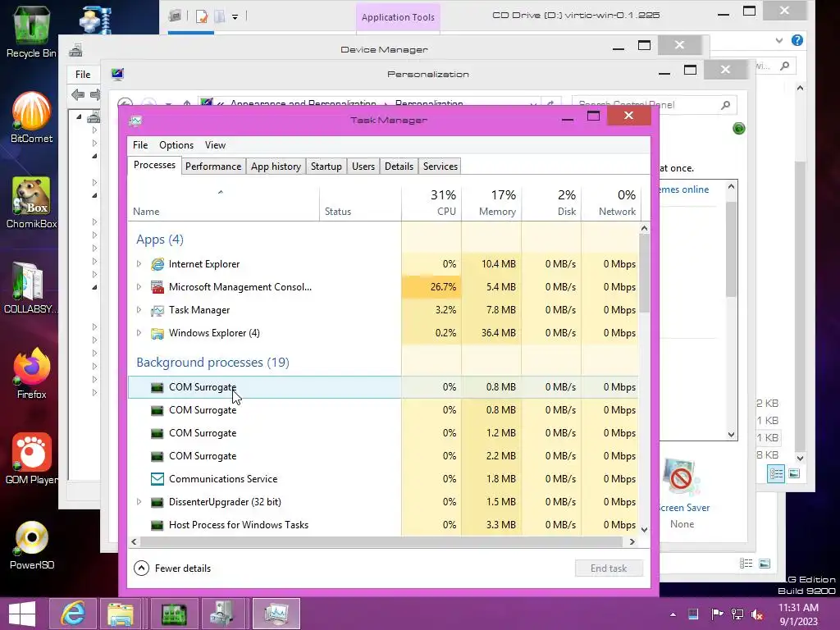The image size is (840, 630).
Task: Click the Windows Explorer process icon
Action: [x=157, y=333]
